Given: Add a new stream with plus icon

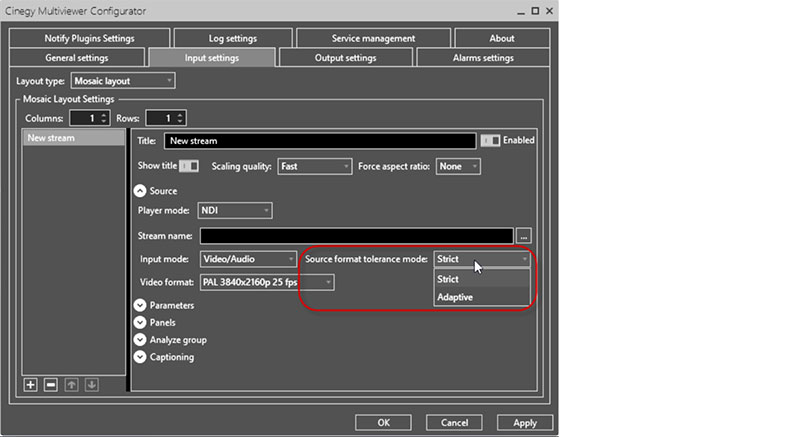Looking at the screenshot, I should (x=31, y=385).
